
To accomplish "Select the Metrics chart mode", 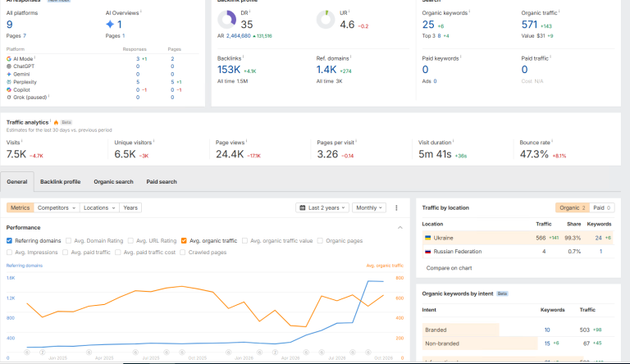I will [20, 207].
